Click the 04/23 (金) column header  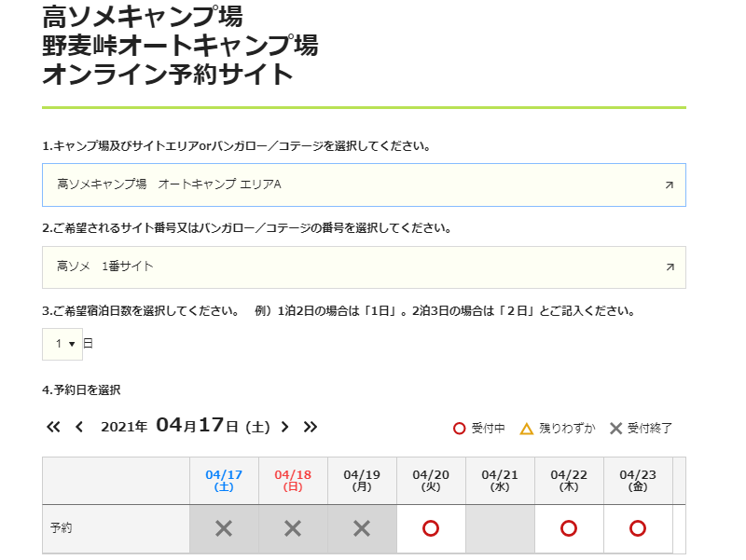638,481
